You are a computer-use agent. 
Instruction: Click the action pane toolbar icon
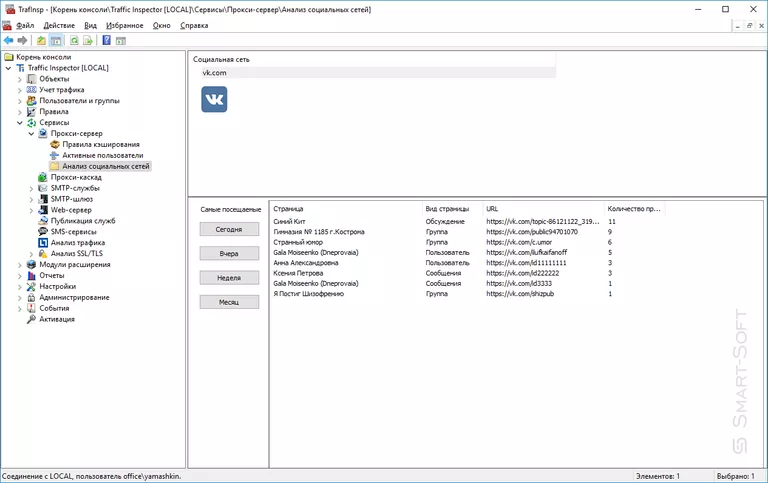tap(121, 41)
